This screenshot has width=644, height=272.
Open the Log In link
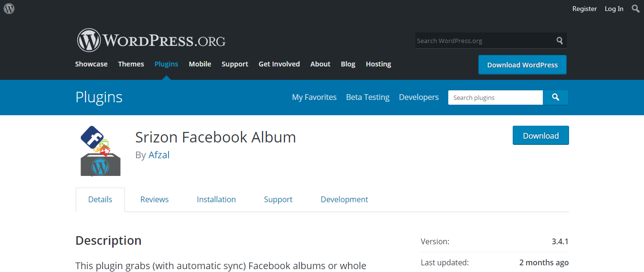(614, 9)
